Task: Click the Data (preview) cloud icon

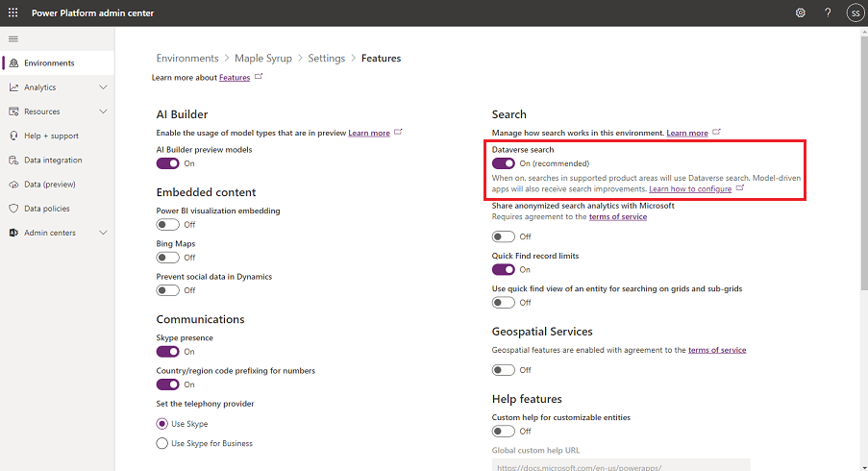Action: (x=13, y=185)
